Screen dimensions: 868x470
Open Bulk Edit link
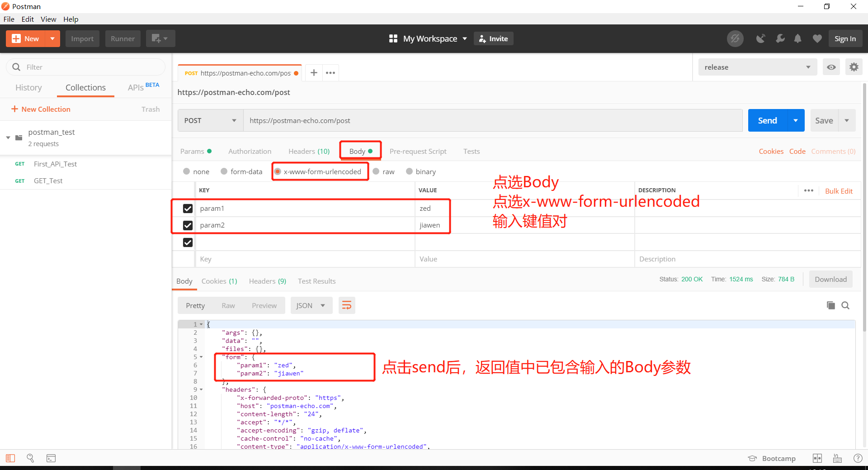pos(839,191)
